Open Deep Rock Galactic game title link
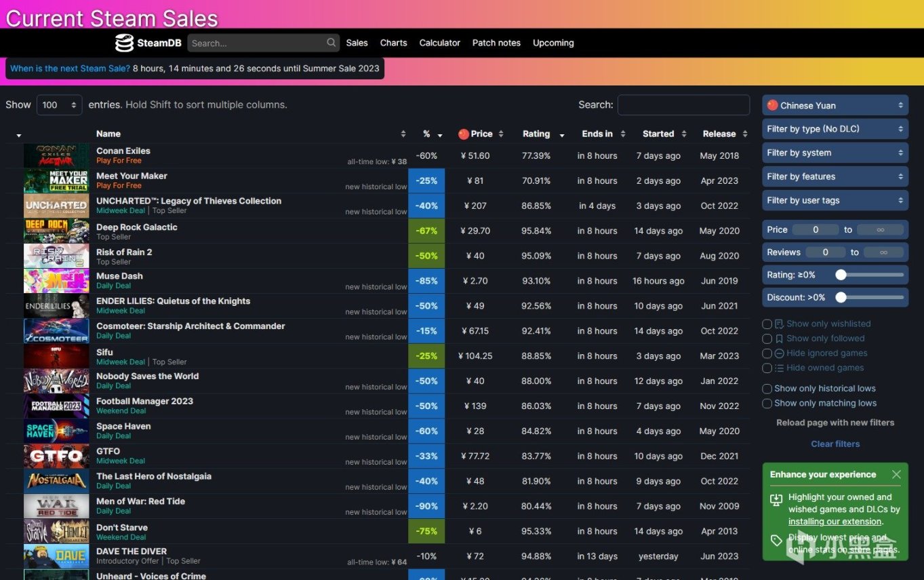Image resolution: width=924 pixels, height=580 pixels. coord(136,227)
